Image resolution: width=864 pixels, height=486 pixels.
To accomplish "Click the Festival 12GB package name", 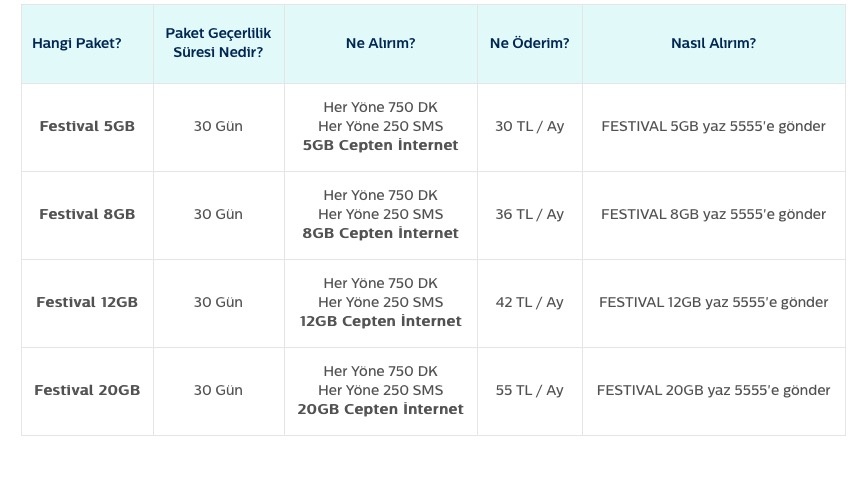I will 87,302.
